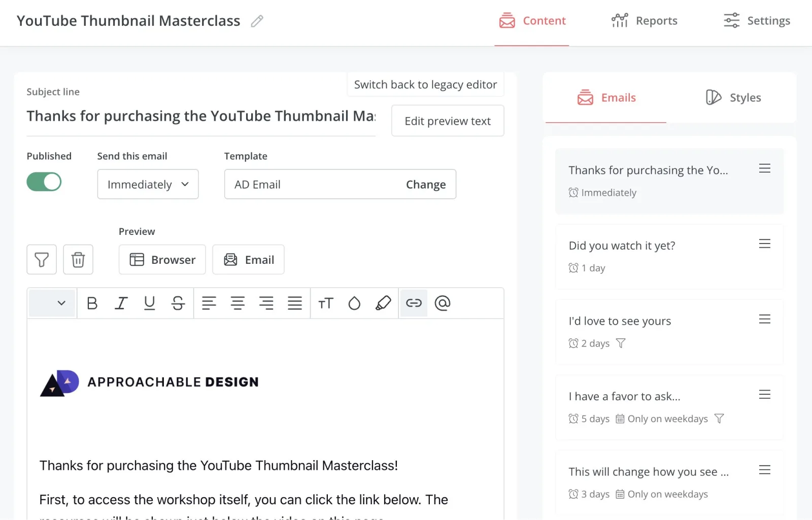This screenshot has height=520, width=812.
Task: Toggle the Published switch off
Action: 44,182
